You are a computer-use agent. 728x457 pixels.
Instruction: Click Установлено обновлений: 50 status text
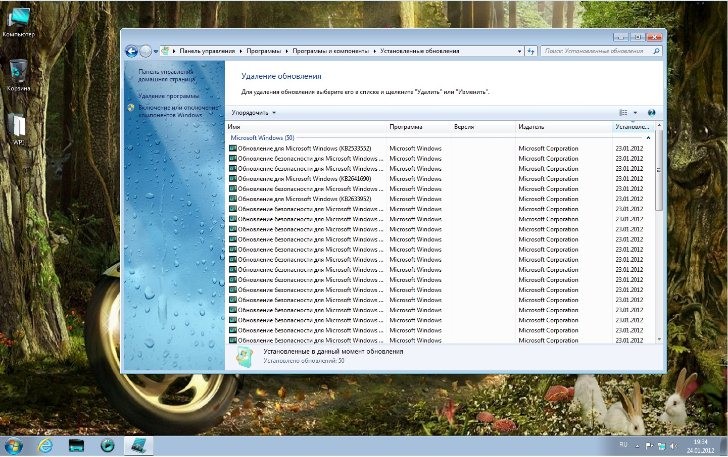pyautogui.click(x=304, y=361)
